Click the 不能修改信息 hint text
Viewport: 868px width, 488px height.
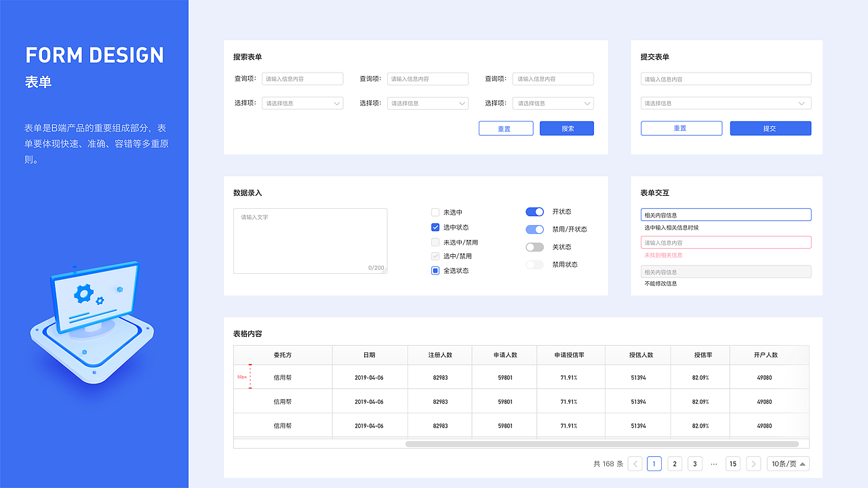(660, 283)
